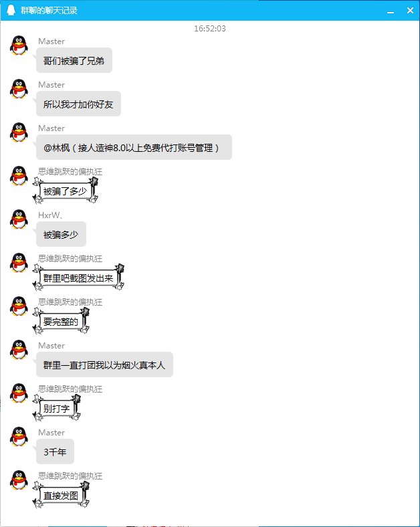The width and height of the screenshot is (420, 527).
Task: Select HxrW、 user's penguin avatar
Action: [x=19, y=219]
